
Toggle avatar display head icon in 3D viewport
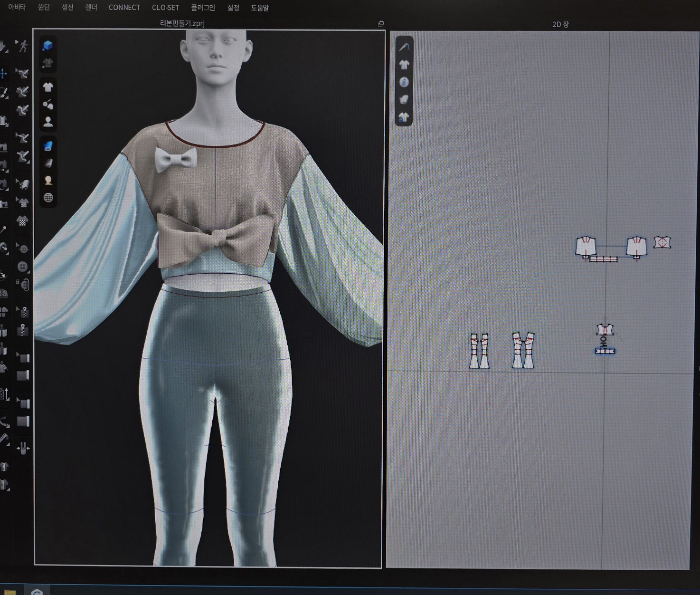48,122
